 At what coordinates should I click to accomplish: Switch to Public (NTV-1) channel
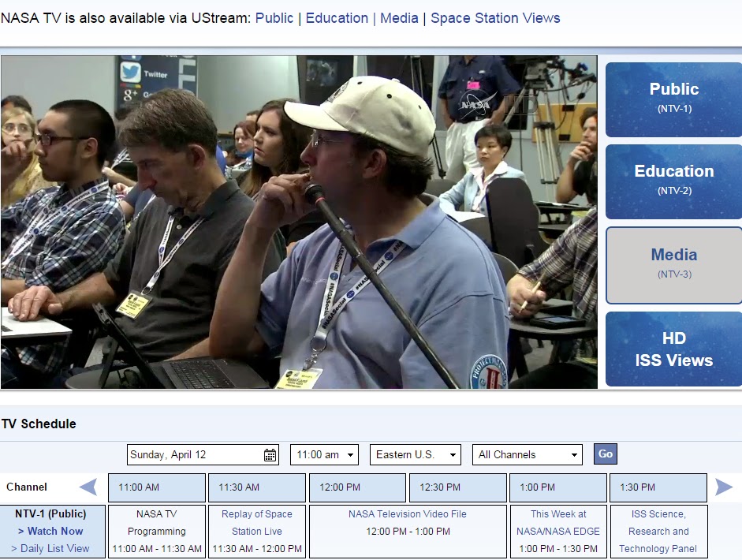[x=673, y=99]
